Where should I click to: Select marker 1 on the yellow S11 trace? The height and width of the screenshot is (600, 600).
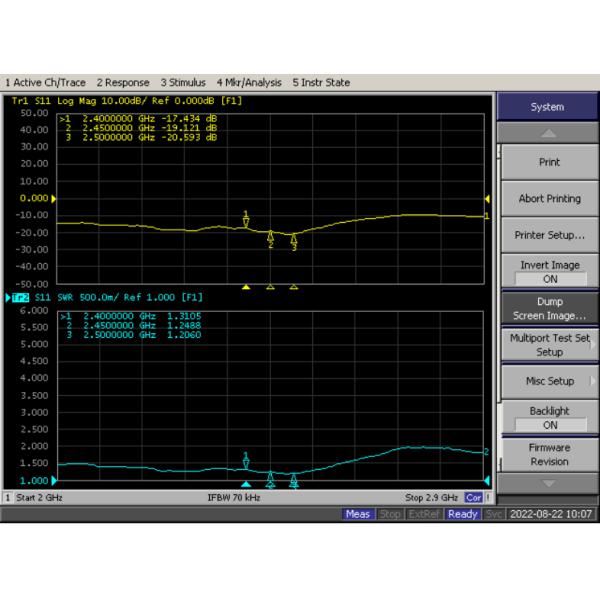tap(246, 220)
